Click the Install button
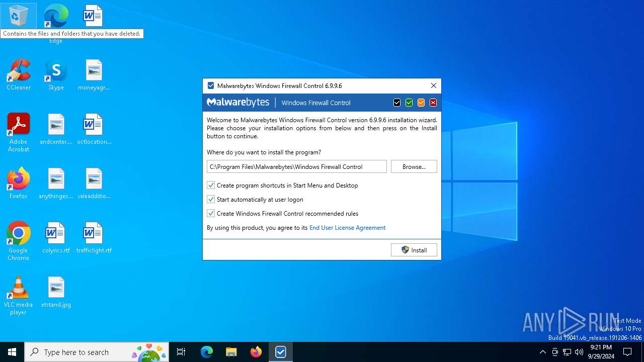Screen dimensions: 644x362 (x=414, y=250)
